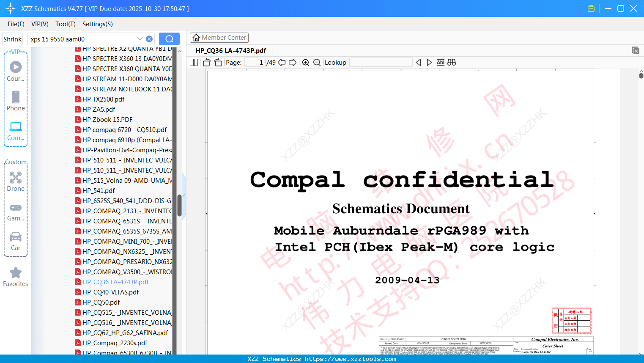The height and width of the screenshot is (363, 644).
Task: Go to next page arrow
Action: pos(293,63)
